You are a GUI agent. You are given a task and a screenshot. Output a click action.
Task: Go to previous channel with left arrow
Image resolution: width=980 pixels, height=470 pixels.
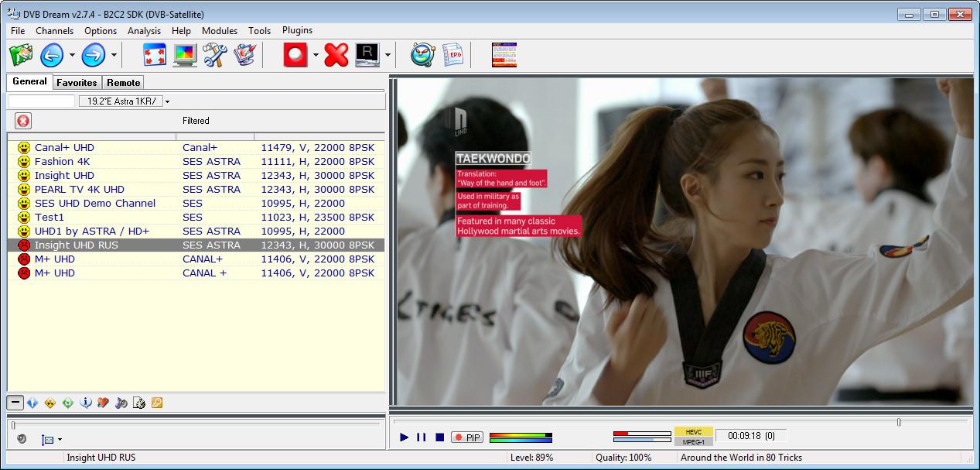pyautogui.click(x=52, y=55)
